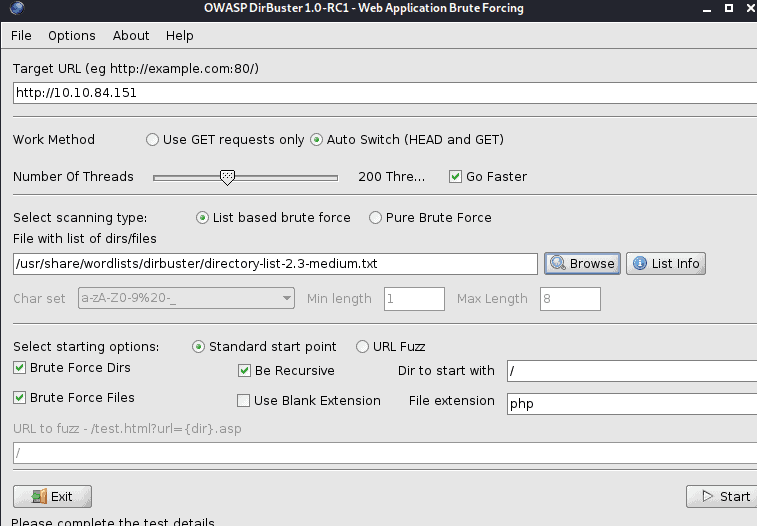Image resolution: width=757 pixels, height=526 pixels.
Task: Click the play triangle icon on Start button
Action: point(707,496)
